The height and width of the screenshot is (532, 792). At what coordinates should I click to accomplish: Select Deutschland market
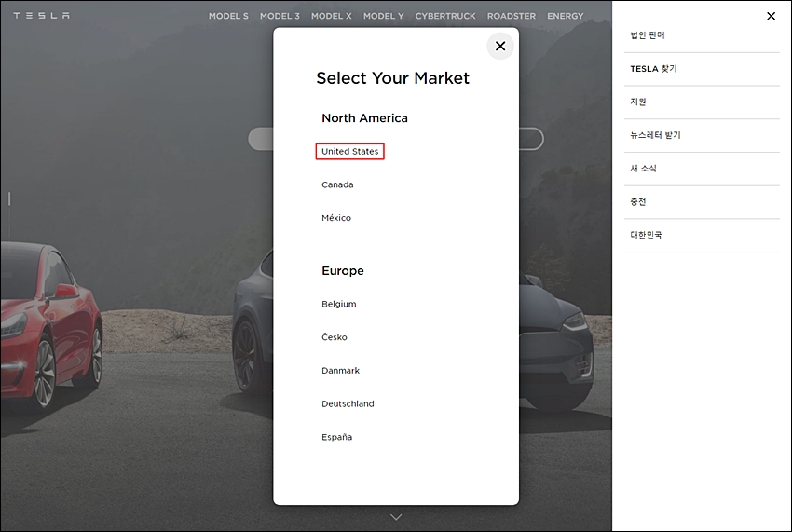(348, 403)
